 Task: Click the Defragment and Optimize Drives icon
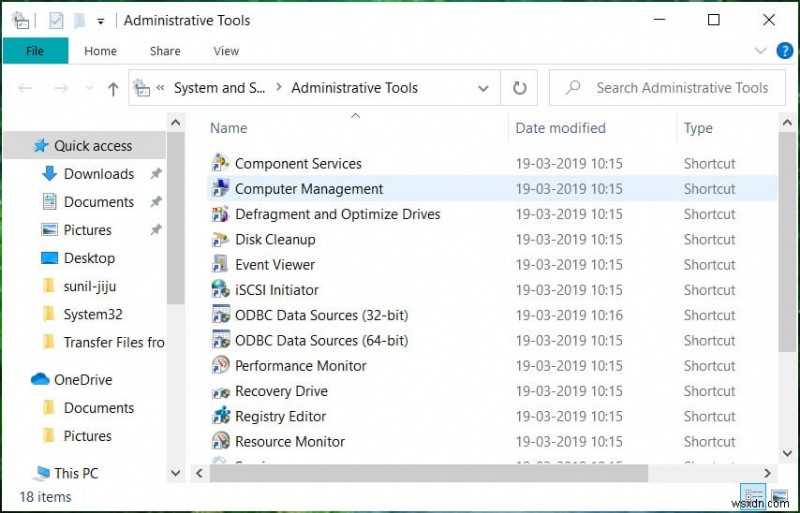click(x=221, y=214)
